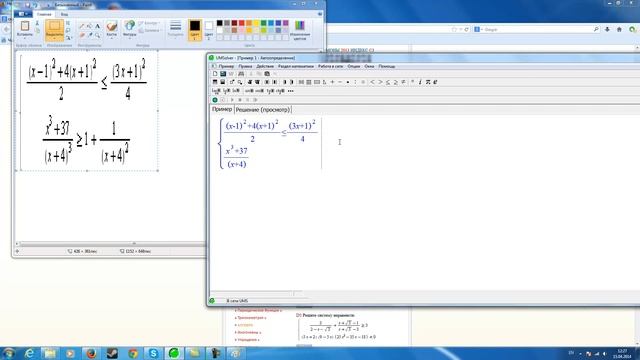Pick the Pencil tool in Paint
Image resolution: width=640 pixels, height=360 pixels.
coord(82,26)
